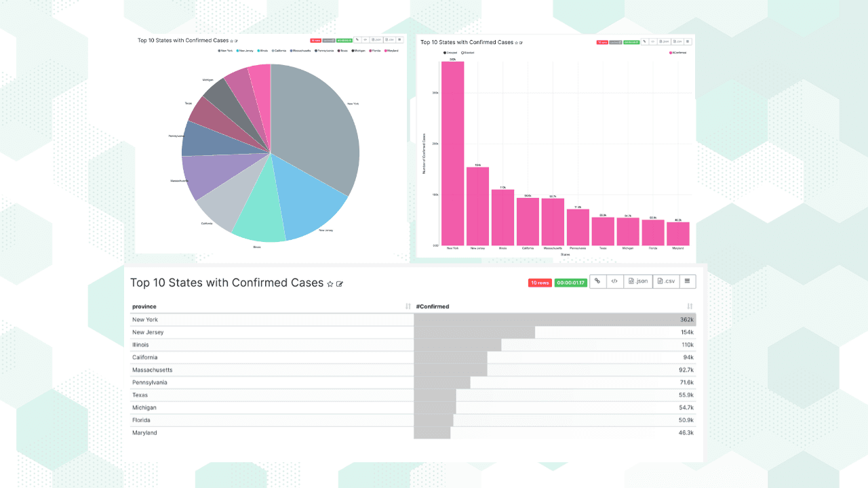Export table chart as .json
This screenshot has height=488, width=868.
637,281
